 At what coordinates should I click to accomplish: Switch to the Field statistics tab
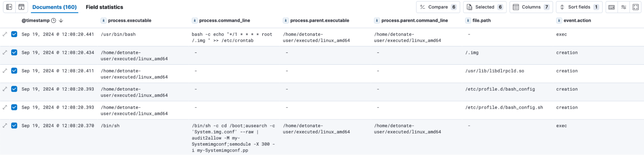(x=104, y=7)
